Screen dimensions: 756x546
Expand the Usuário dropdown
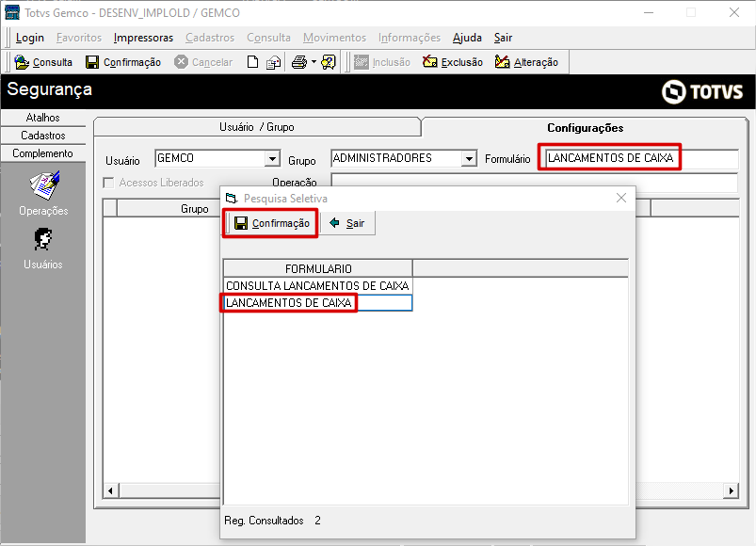click(272, 159)
